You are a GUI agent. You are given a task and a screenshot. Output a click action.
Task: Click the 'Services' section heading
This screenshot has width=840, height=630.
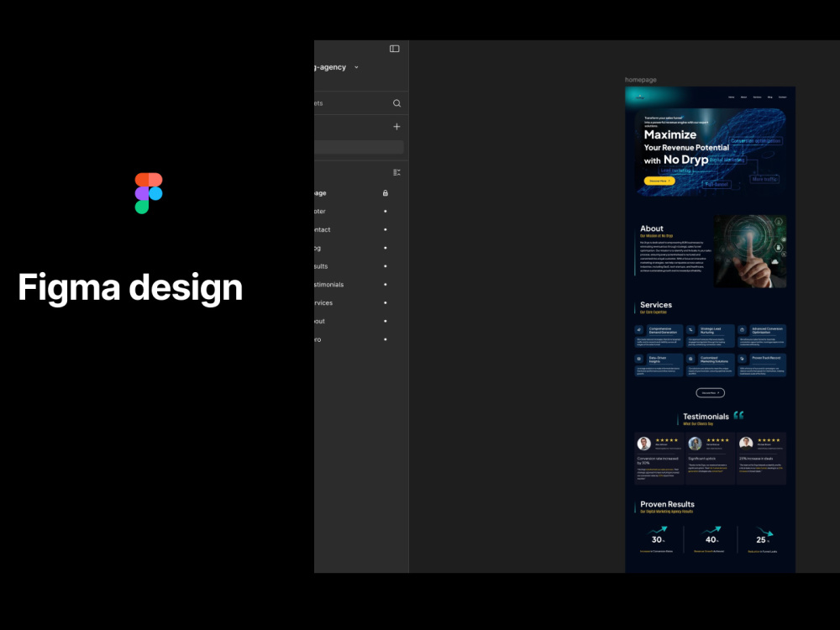[656, 305]
